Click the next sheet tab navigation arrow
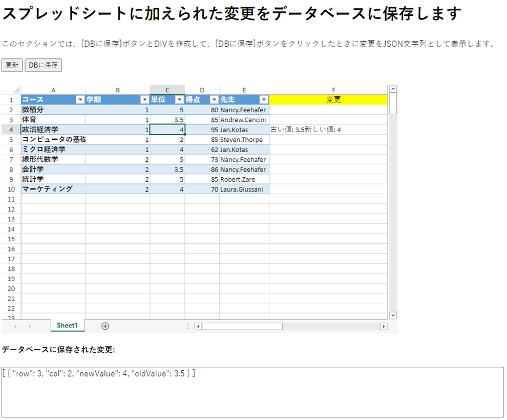This screenshot has height=420, width=507. tap(30, 326)
